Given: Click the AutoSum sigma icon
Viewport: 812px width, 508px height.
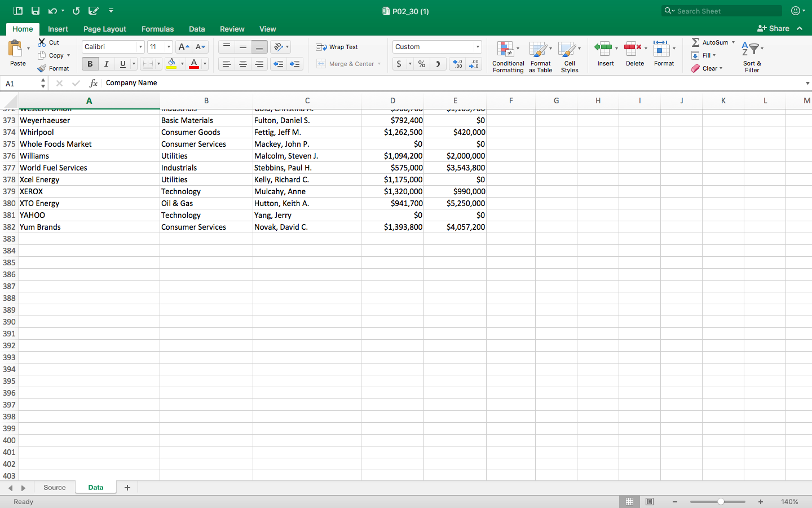Looking at the screenshot, I should tap(695, 42).
